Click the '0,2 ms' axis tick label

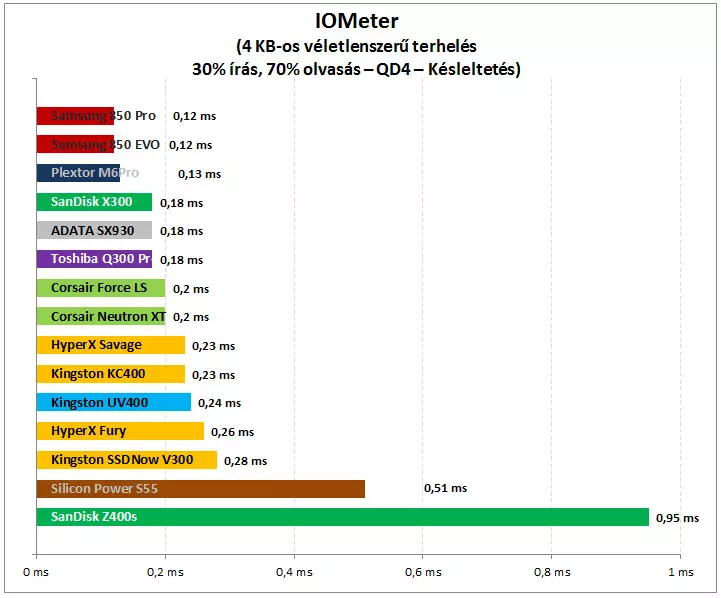click(x=165, y=572)
